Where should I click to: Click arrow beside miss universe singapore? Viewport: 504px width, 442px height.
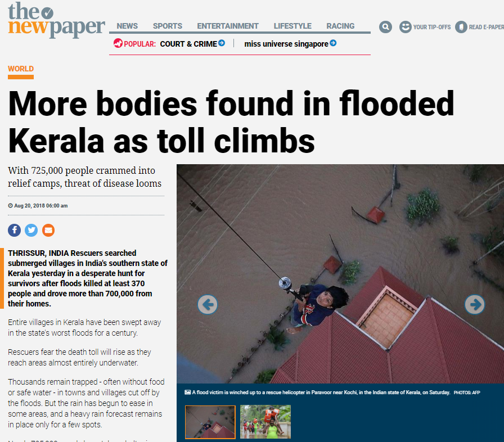334,43
